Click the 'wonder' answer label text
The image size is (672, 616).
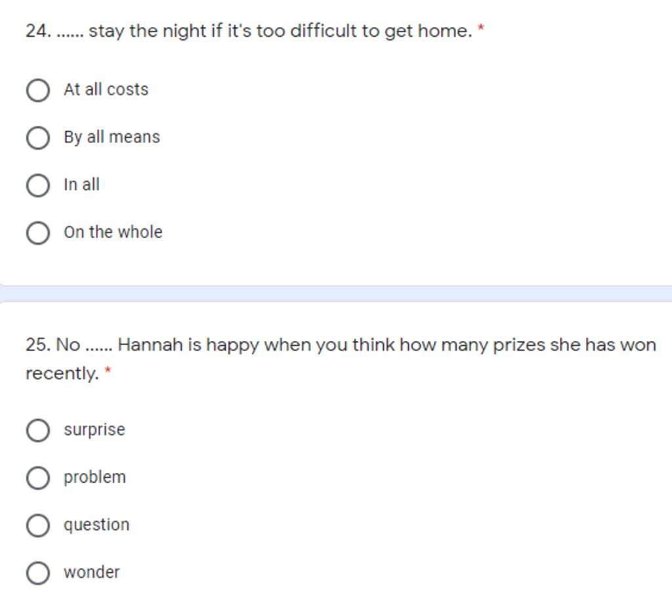coord(92,572)
